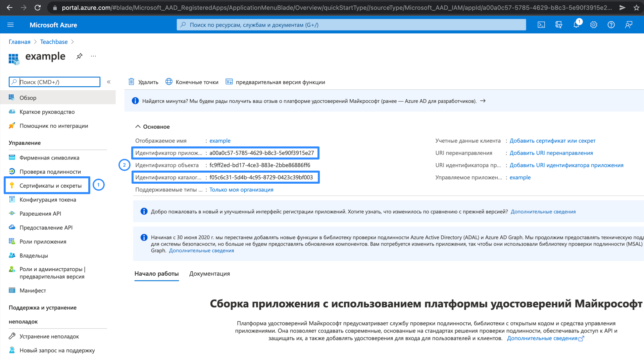Select Обзор in the sidebar
Image resolution: width=644 pixels, height=359 pixels.
(58, 98)
